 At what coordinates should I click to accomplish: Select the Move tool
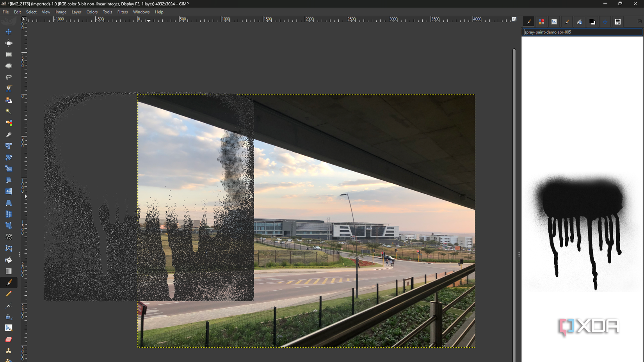click(9, 32)
